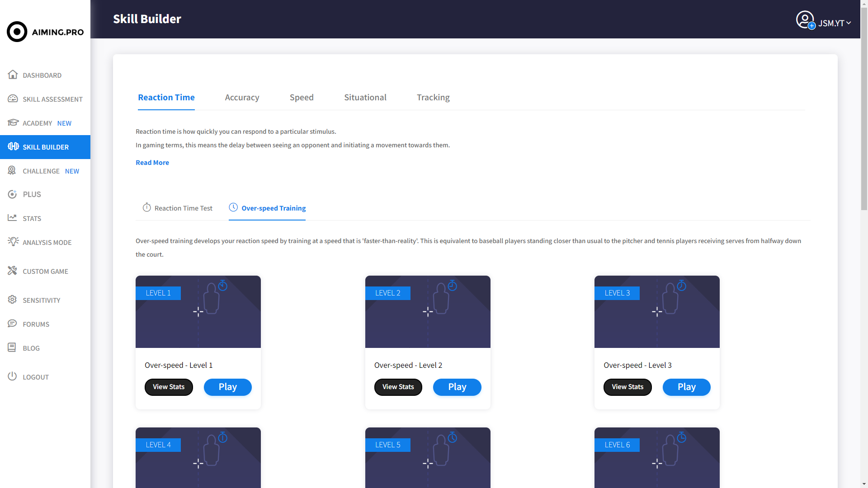This screenshot has height=488, width=868.
Task: Select the Speed skill category
Action: click(301, 97)
